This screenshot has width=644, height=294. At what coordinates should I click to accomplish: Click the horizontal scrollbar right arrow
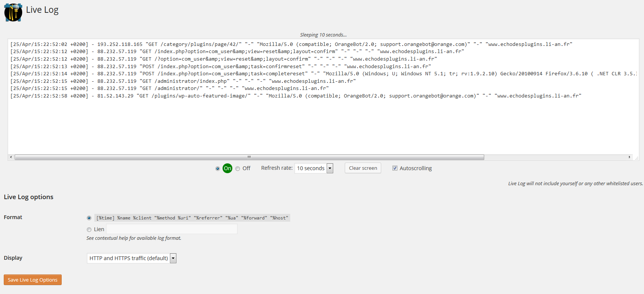[629, 157]
